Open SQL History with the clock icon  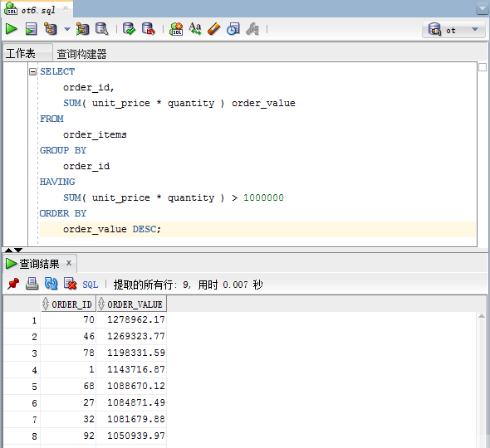(233, 29)
